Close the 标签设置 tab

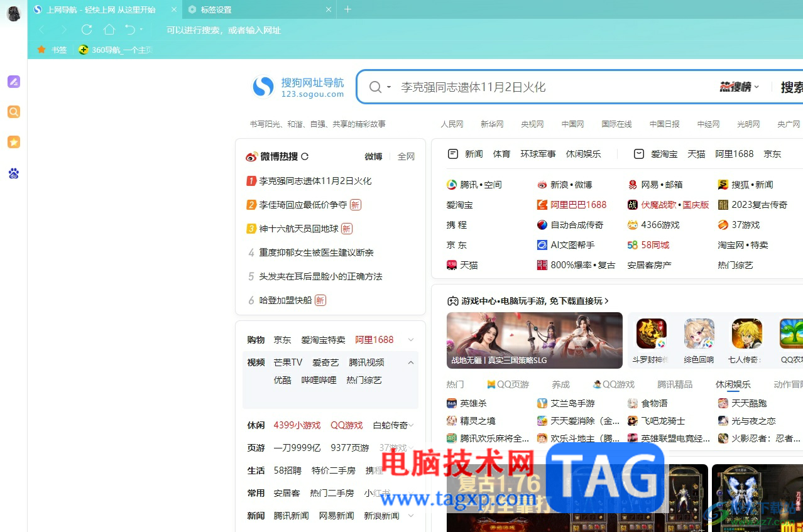click(x=328, y=9)
